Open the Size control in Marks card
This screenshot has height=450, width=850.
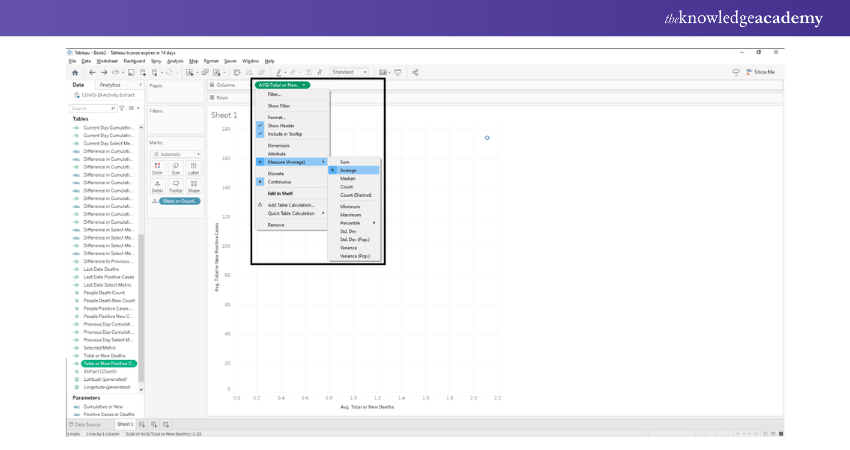coord(176,169)
